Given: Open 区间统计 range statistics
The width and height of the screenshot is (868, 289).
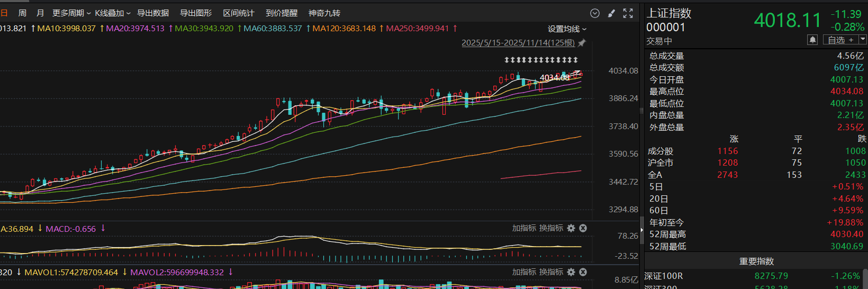Looking at the screenshot, I should point(239,13).
